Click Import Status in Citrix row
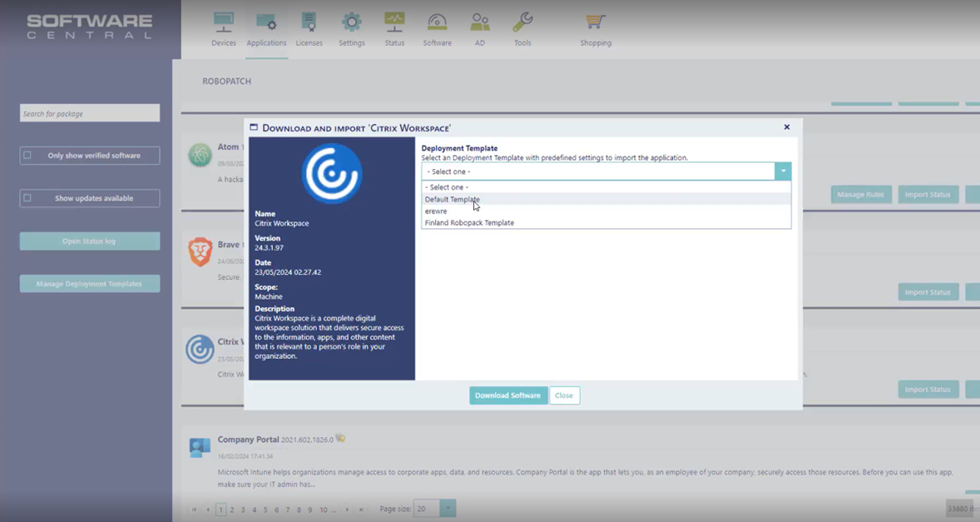 [x=928, y=390]
